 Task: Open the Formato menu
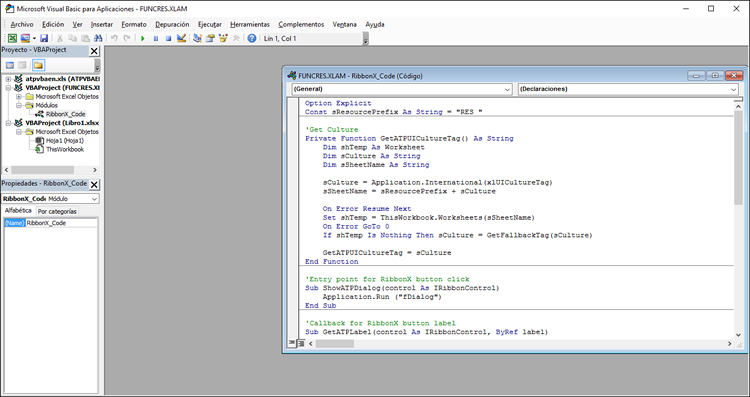click(x=134, y=24)
